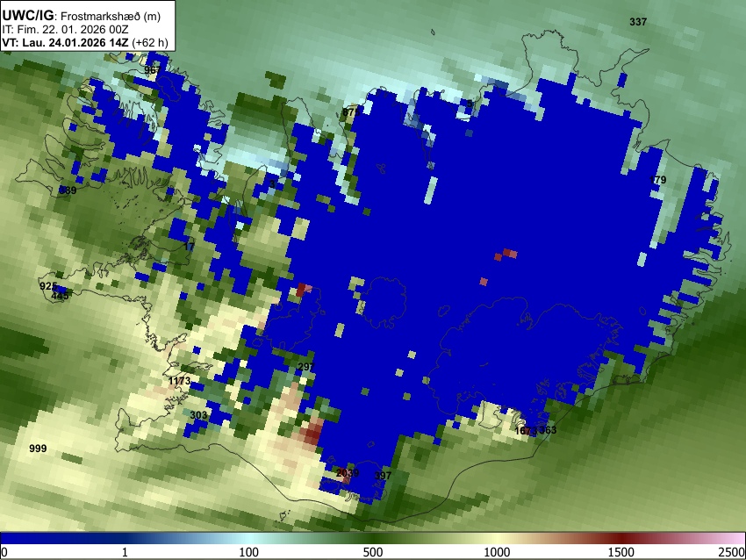Click the map value 871 in the north
Image resolution: width=746 pixels, height=560 pixels.
tap(350, 112)
